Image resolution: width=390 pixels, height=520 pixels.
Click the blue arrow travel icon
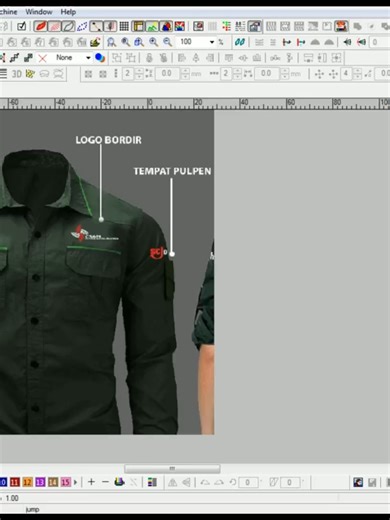pos(287,42)
